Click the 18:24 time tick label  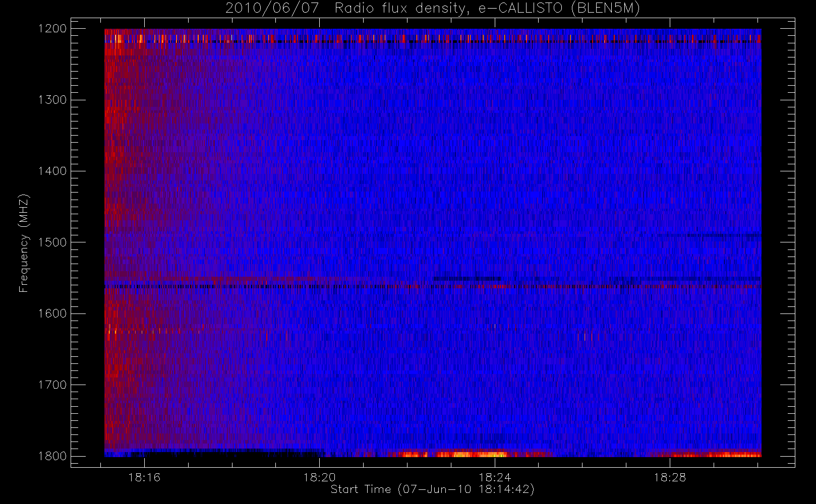point(495,477)
